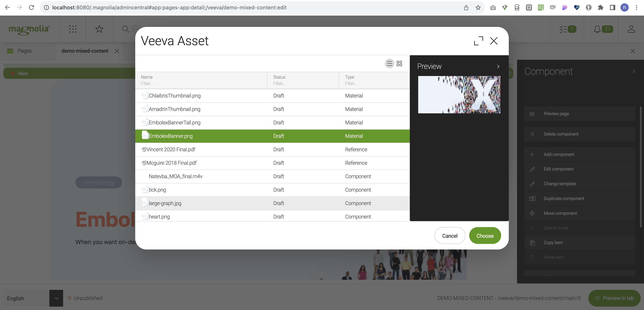Click the Choose button
The image size is (644, 310).
coord(485,236)
